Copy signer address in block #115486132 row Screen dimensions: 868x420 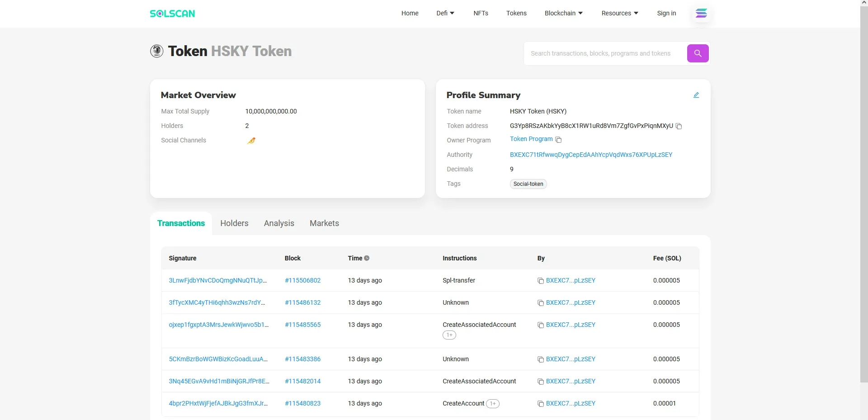[x=540, y=303]
